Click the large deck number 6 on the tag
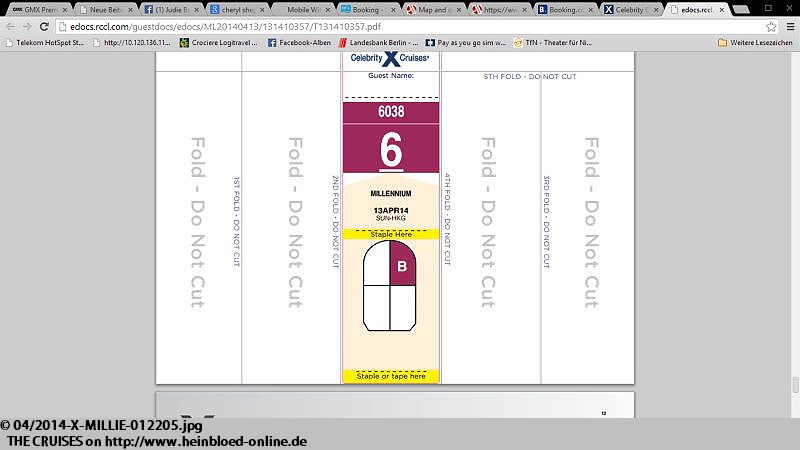 coord(391,150)
